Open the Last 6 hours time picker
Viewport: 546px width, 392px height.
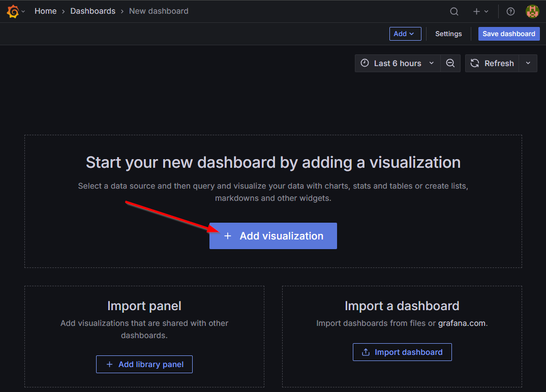[397, 63]
